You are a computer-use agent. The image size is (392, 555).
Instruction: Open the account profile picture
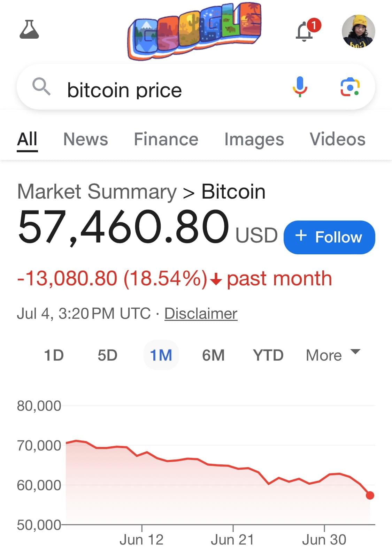tap(358, 31)
